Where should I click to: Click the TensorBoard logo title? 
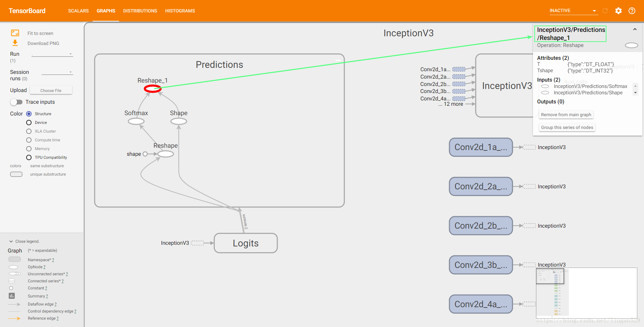coord(27,11)
